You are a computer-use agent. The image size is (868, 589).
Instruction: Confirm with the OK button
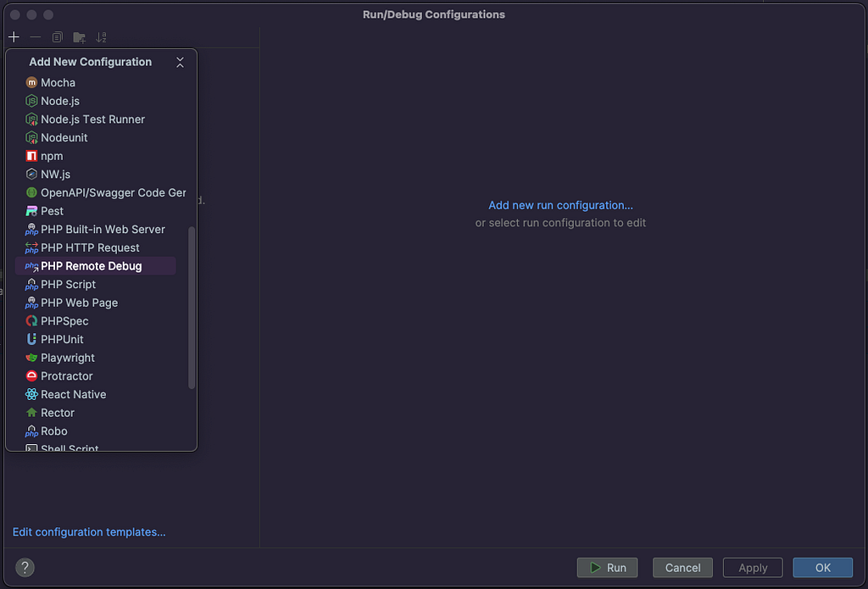tap(822, 568)
